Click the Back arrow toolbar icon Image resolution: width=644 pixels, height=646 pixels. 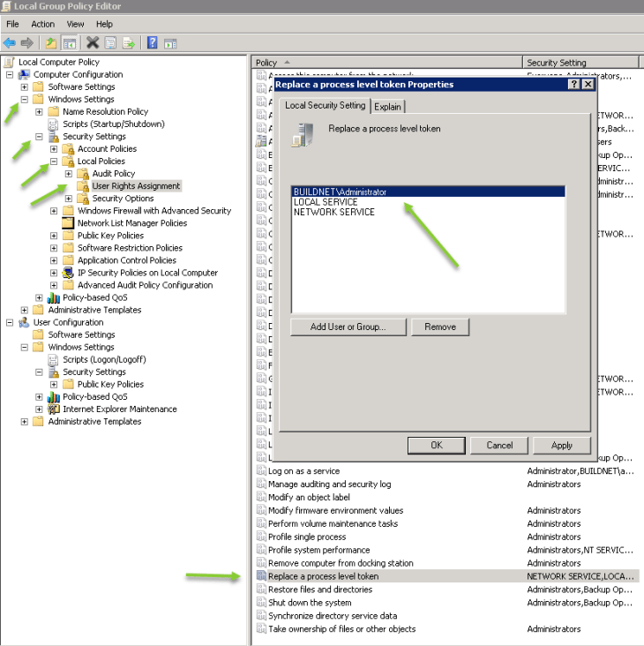(x=10, y=42)
